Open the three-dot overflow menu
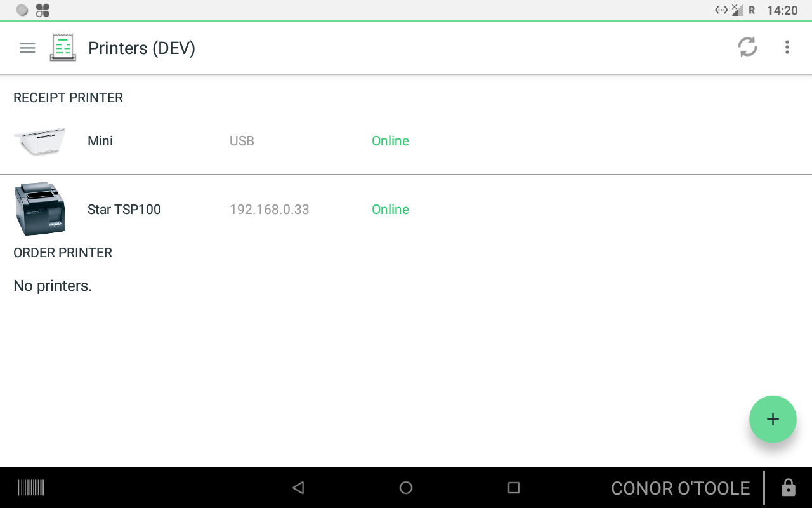812x508 pixels. click(x=787, y=47)
